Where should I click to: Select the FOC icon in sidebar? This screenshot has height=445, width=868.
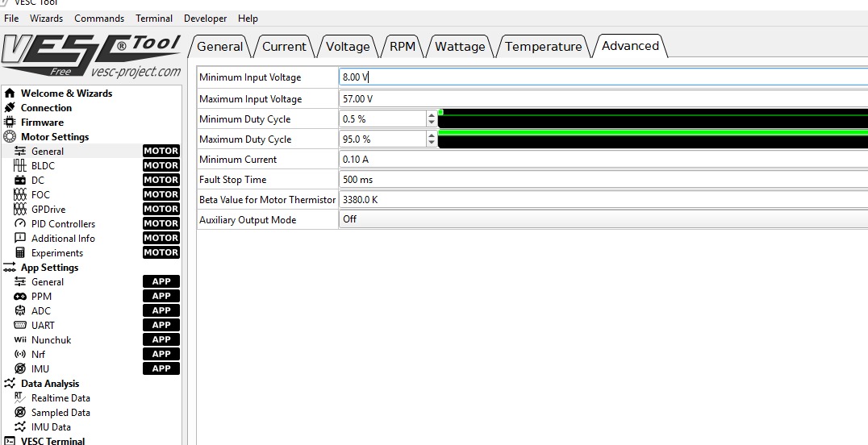[x=20, y=195]
